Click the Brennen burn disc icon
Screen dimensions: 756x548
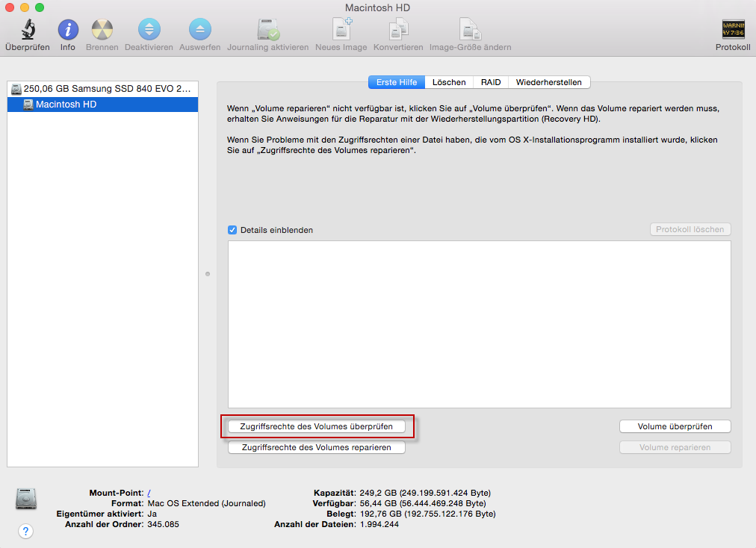click(102, 30)
